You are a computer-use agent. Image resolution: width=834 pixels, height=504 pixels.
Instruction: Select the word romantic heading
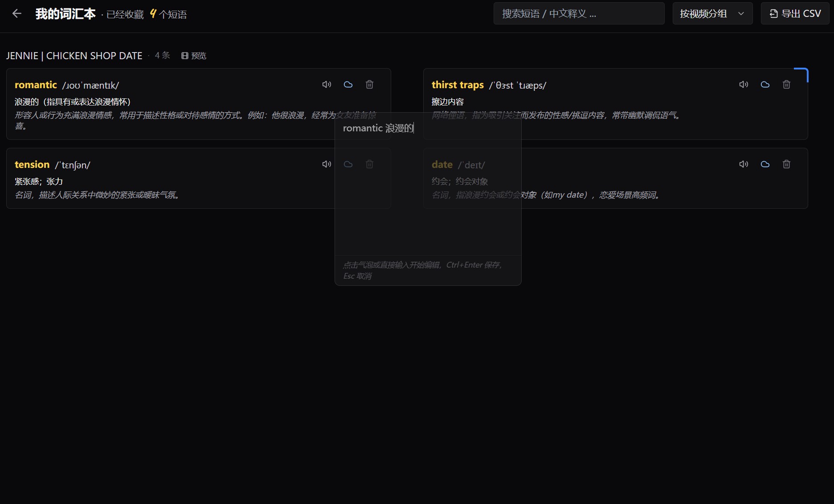36,85
